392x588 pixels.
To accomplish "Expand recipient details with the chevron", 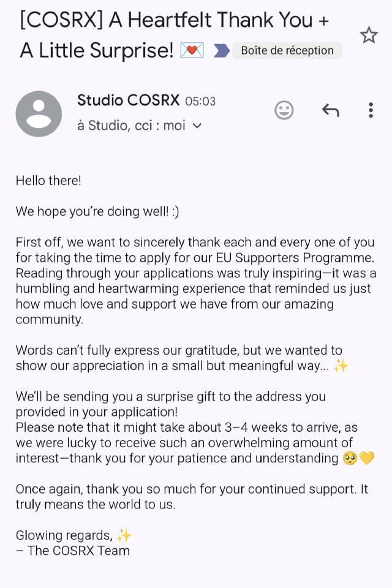I will [197, 126].
